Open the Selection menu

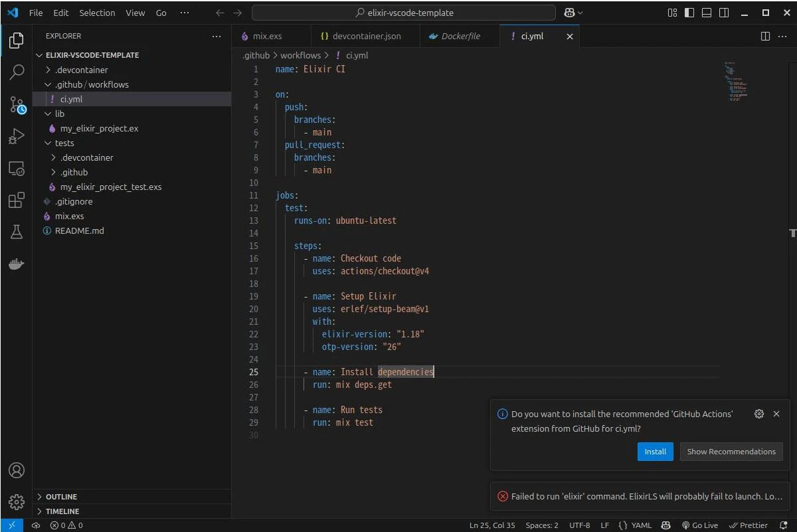pyautogui.click(x=97, y=13)
